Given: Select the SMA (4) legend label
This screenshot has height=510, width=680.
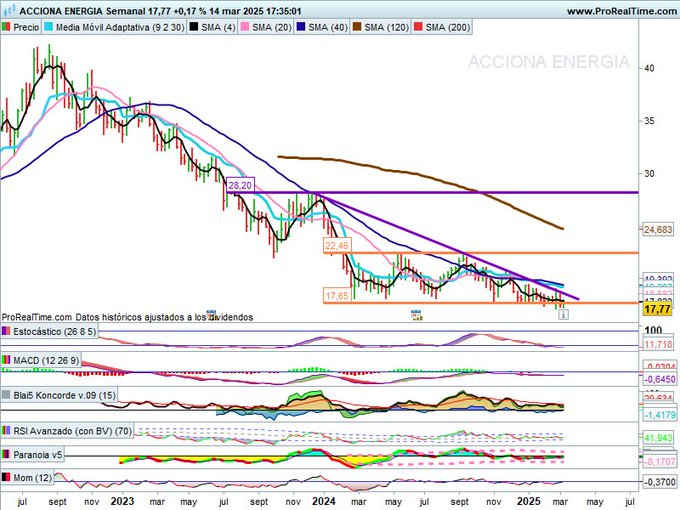Looking at the screenshot, I should (218, 27).
